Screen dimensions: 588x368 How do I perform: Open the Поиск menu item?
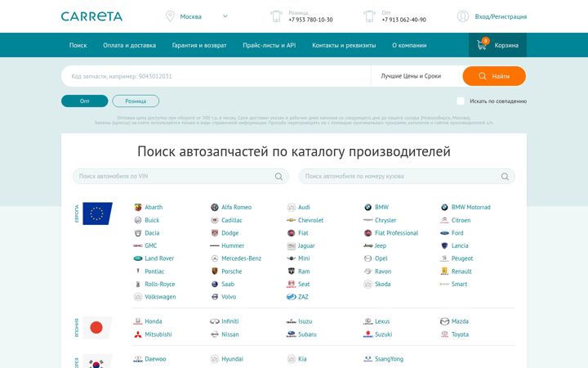pyautogui.click(x=78, y=45)
